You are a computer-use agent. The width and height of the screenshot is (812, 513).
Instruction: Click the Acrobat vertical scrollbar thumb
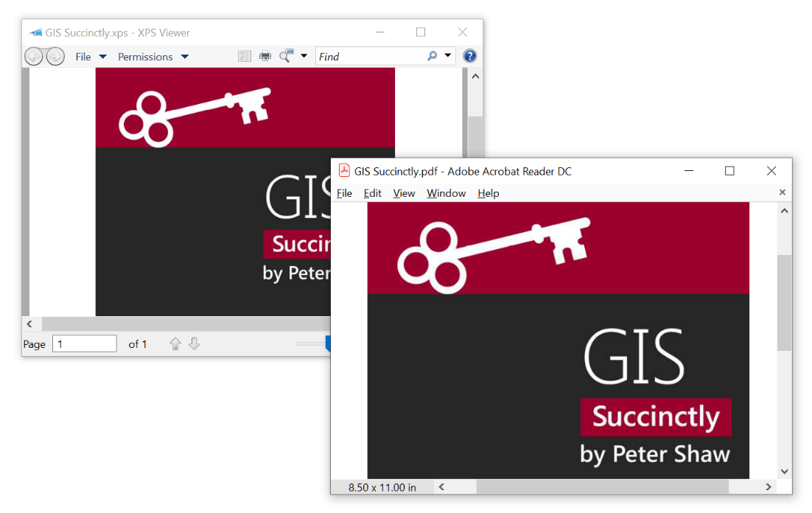pyautogui.click(x=785, y=303)
